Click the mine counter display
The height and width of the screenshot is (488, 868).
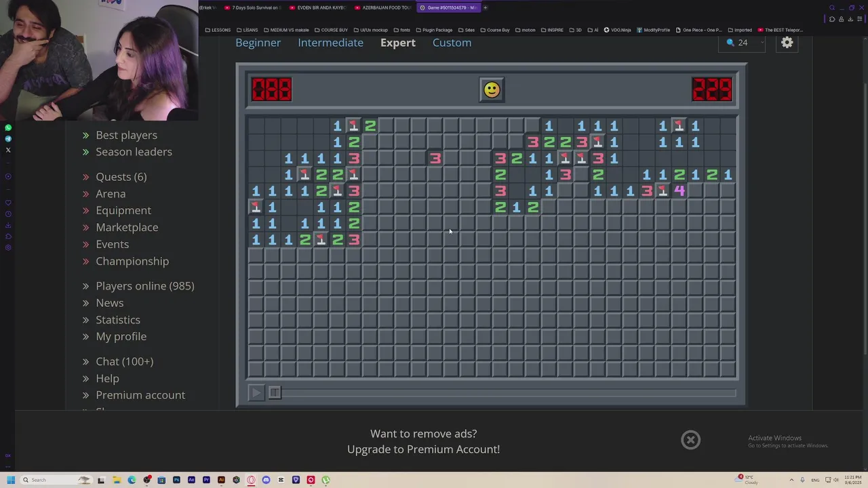tap(271, 89)
